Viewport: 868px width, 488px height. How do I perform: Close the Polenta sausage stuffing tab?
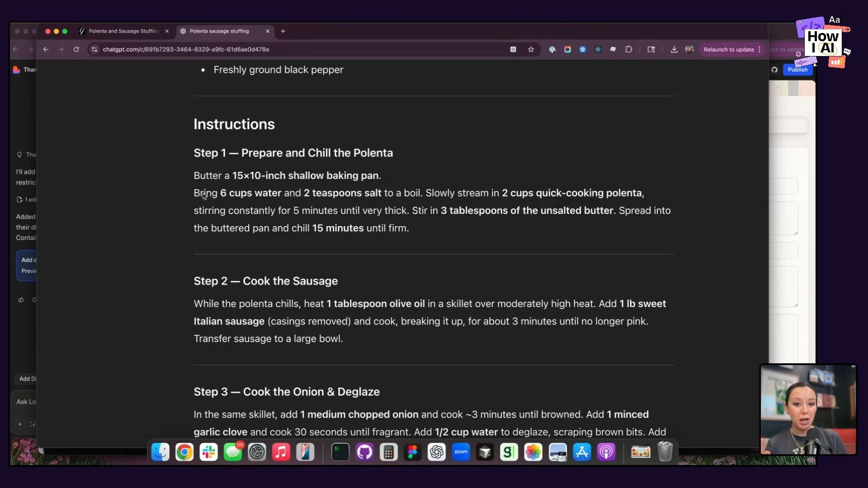tap(268, 31)
